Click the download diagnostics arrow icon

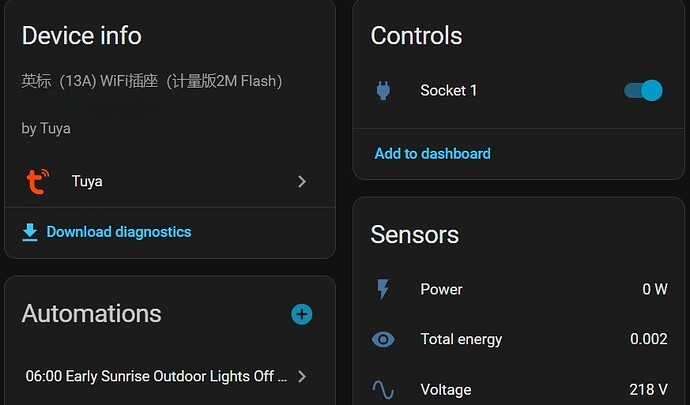(x=30, y=232)
